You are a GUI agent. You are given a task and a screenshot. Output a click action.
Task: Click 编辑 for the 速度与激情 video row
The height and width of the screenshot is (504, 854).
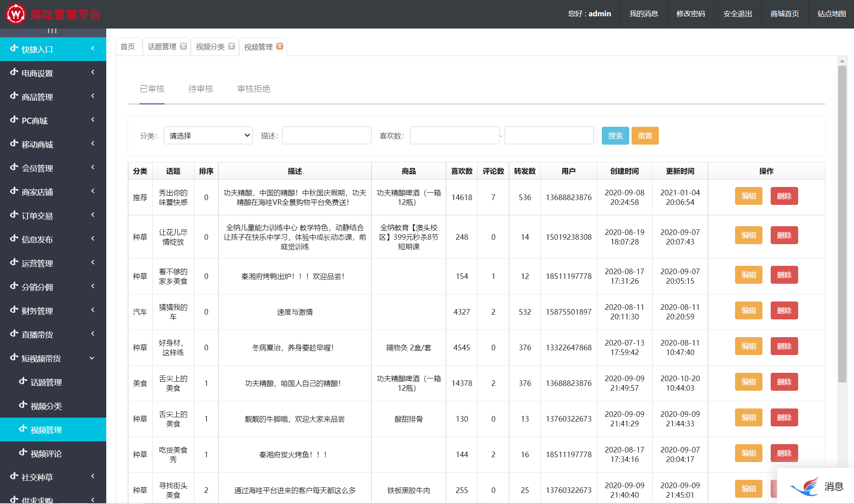click(x=748, y=311)
